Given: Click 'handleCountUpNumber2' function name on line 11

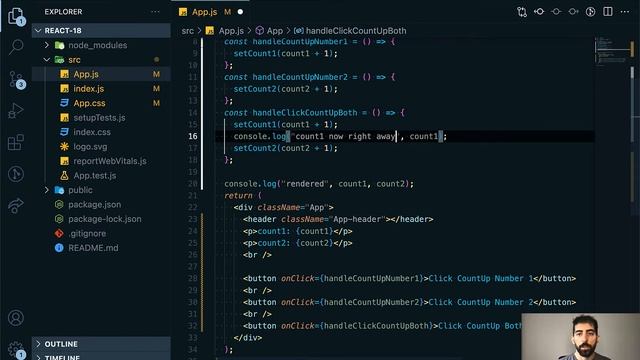Looking at the screenshot, I should [x=300, y=77].
